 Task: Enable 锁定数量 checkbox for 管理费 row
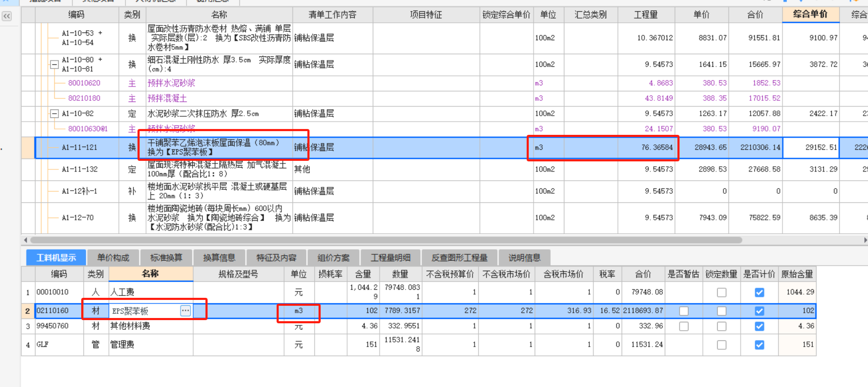721,345
